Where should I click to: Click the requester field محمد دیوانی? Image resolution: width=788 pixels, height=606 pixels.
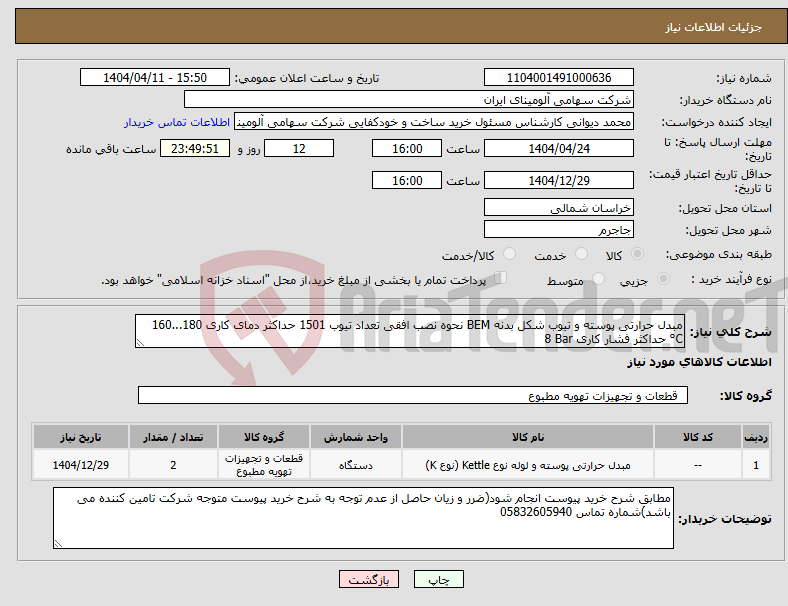pyautogui.click(x=434, y=122)
